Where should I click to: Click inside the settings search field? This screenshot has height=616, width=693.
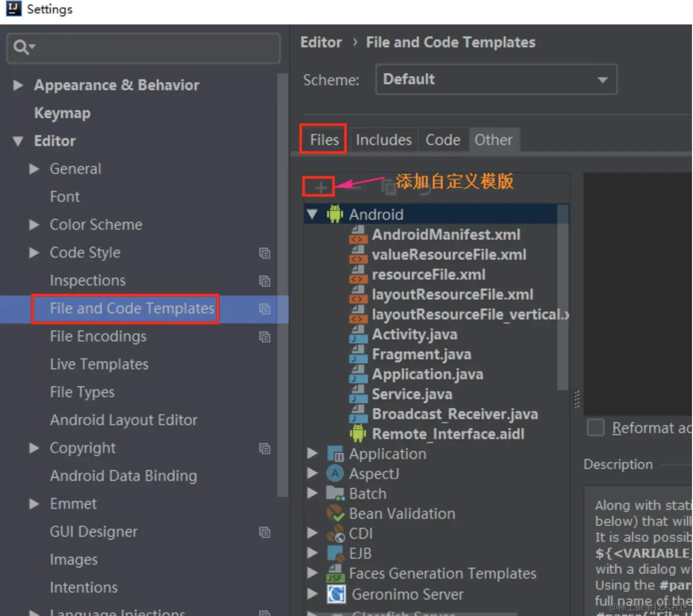pos(144,48)
